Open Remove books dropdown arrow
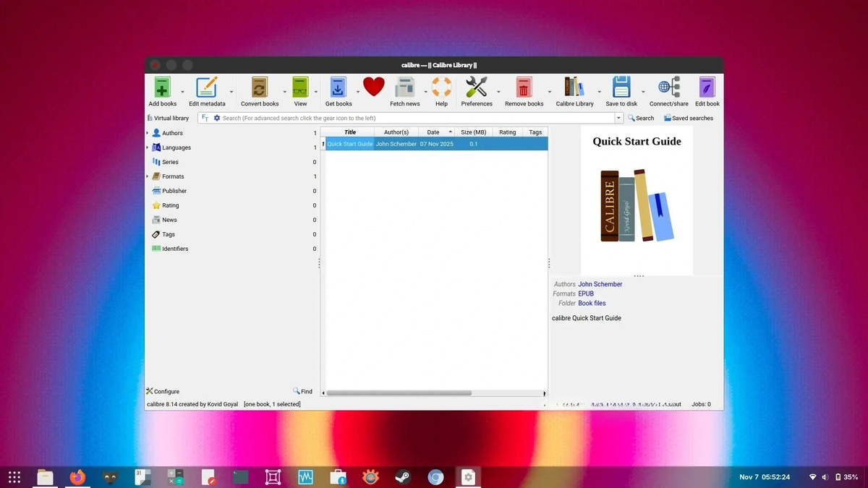The image size is (868, 488). (549, 92)
